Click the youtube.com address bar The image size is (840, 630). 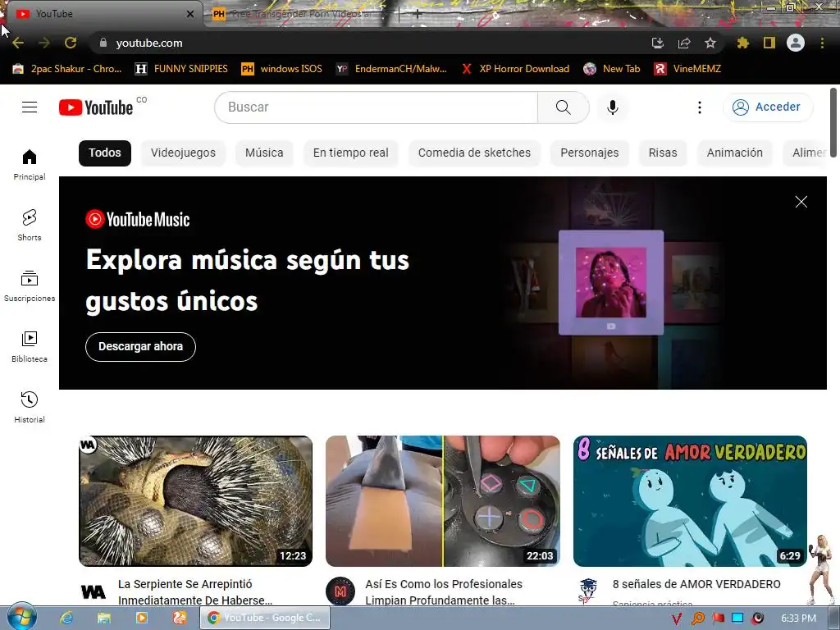(x=370, y=43)
